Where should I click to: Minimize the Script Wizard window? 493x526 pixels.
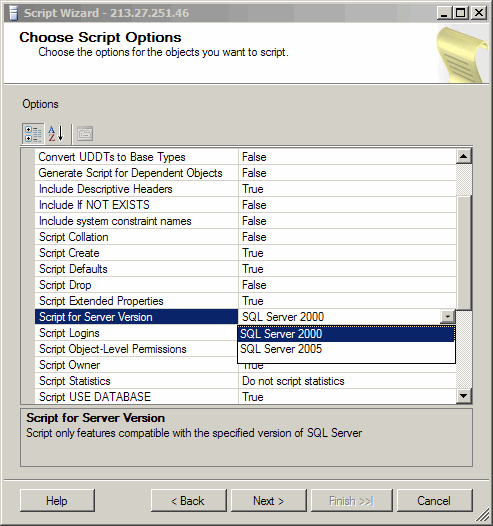coord(444,13)
